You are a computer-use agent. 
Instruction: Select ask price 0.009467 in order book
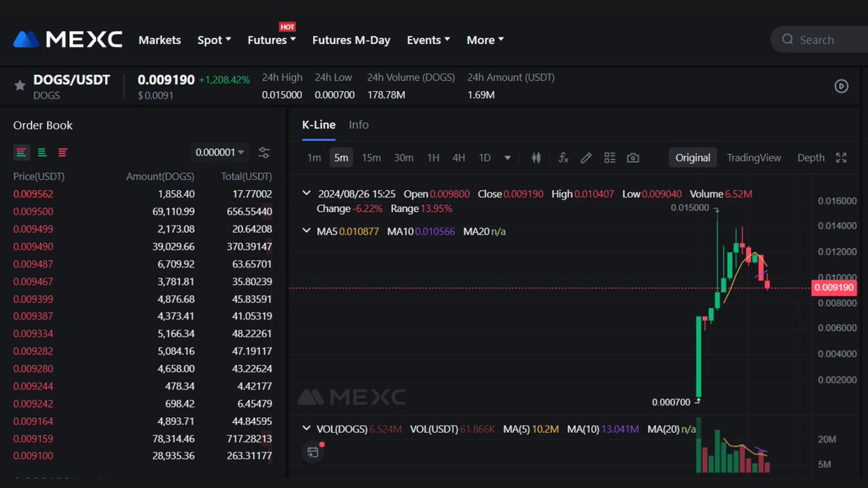click(x=33, y=281)
